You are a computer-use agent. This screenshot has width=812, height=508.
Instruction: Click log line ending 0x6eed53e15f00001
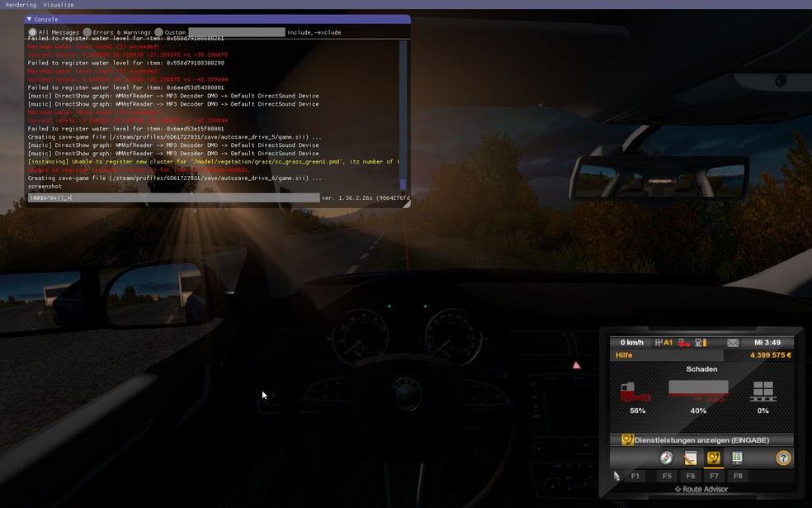pos(125,129)
